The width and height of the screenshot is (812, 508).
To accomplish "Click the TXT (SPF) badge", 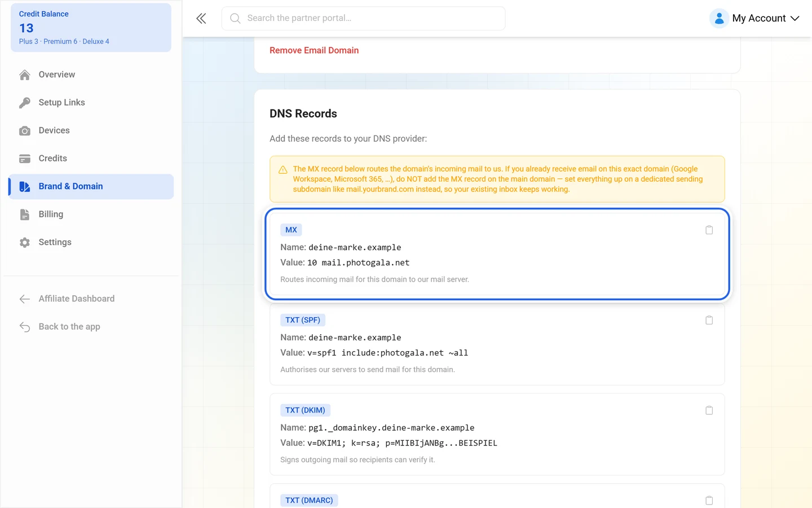I will click(303, 320).
